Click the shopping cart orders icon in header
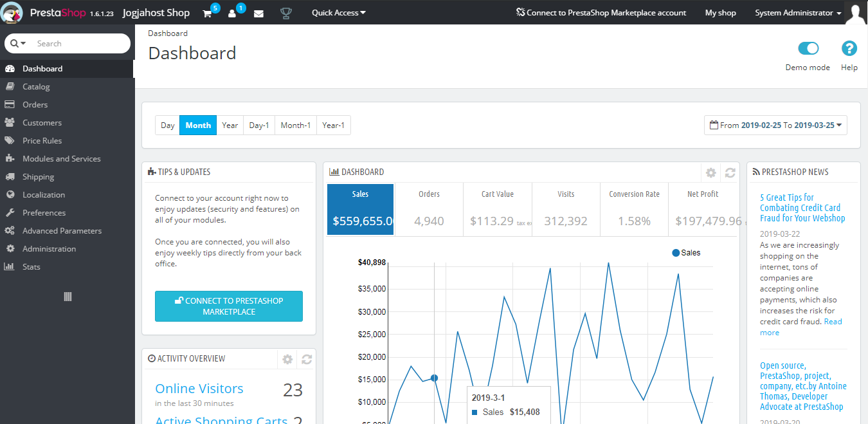This screenshot has width=868, height=424. [x=207, y=14]
